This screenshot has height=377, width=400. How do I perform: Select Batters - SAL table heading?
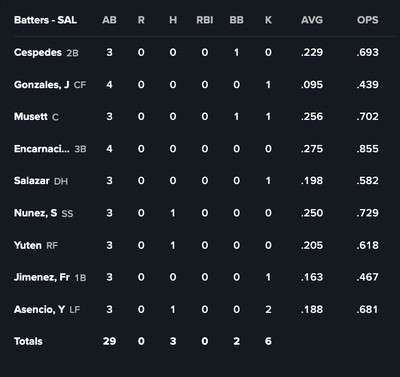point(45,20)
